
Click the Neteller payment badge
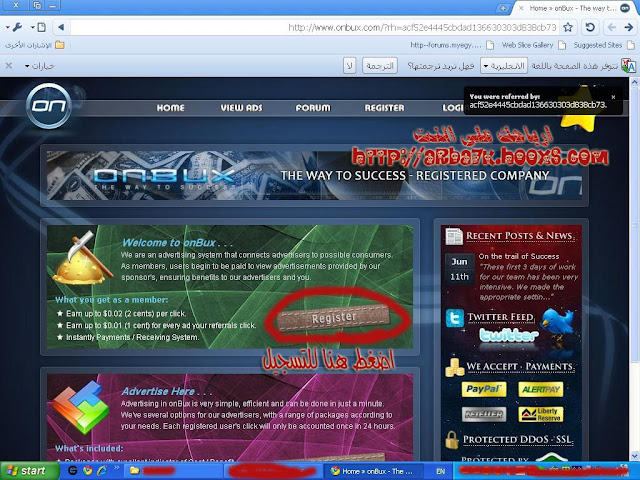click(x=484, y=414)
